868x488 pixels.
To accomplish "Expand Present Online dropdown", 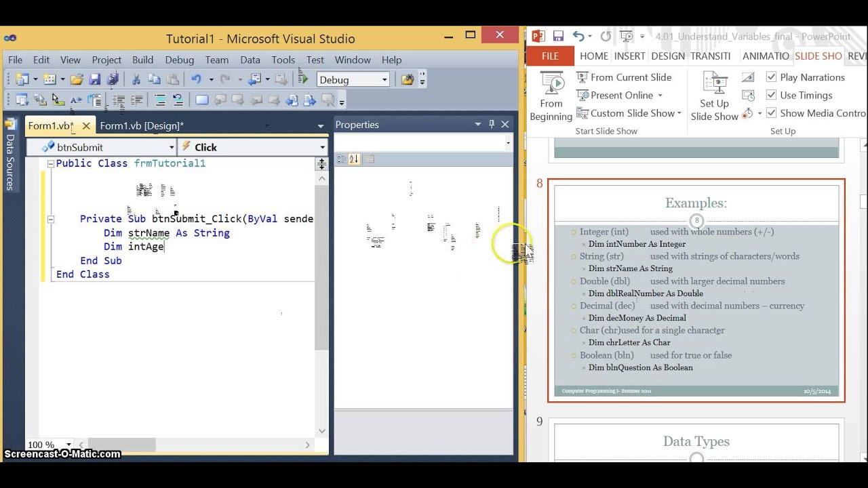I will [x=660, y=96].
